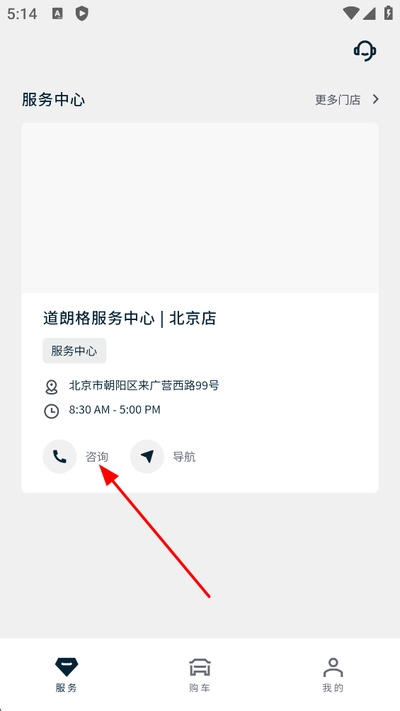The width and height of the screenshot is (400, 711).
Task: Tap the location pin icon
Action: click(51, 387)
